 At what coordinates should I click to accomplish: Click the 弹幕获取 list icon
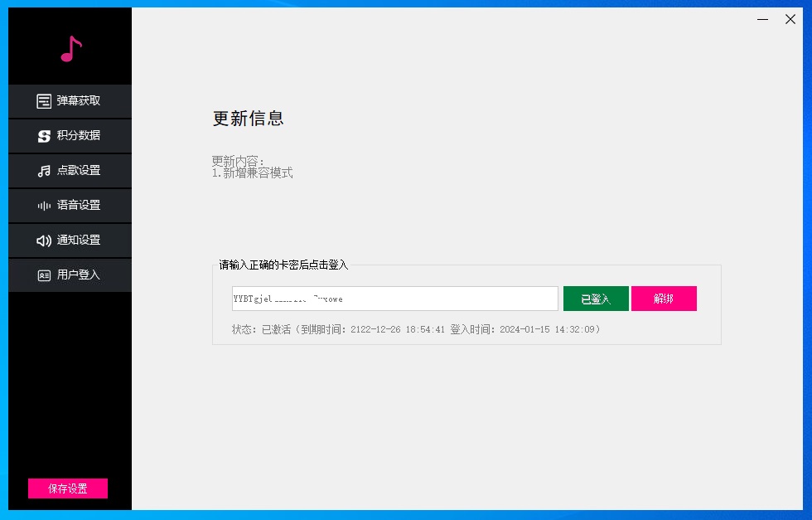pos(44,101)
